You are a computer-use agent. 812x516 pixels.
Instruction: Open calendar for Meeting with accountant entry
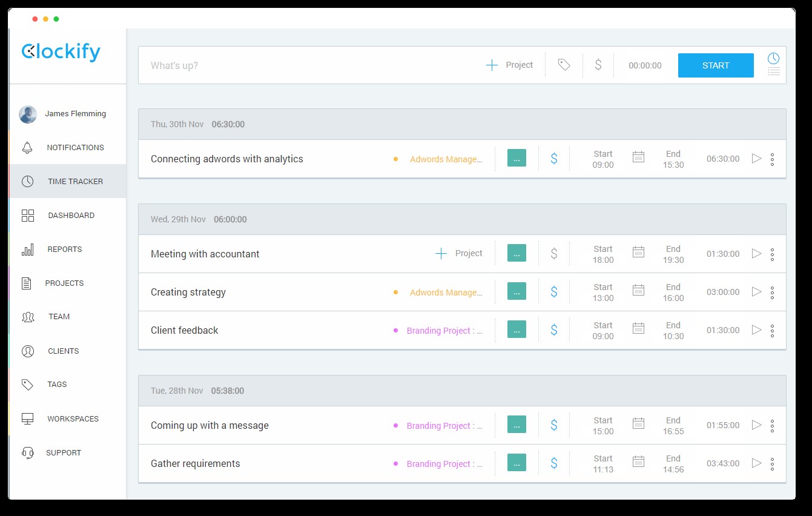click(638, 253)
